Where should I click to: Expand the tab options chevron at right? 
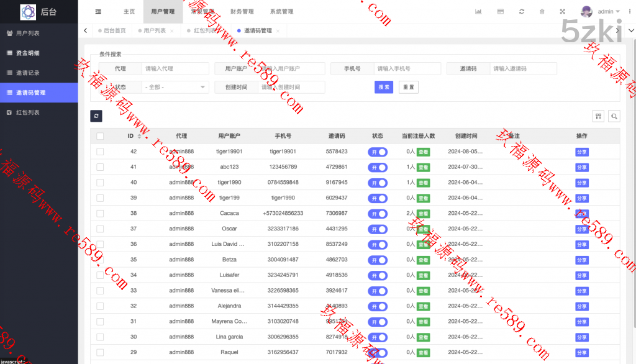(617, 30)
